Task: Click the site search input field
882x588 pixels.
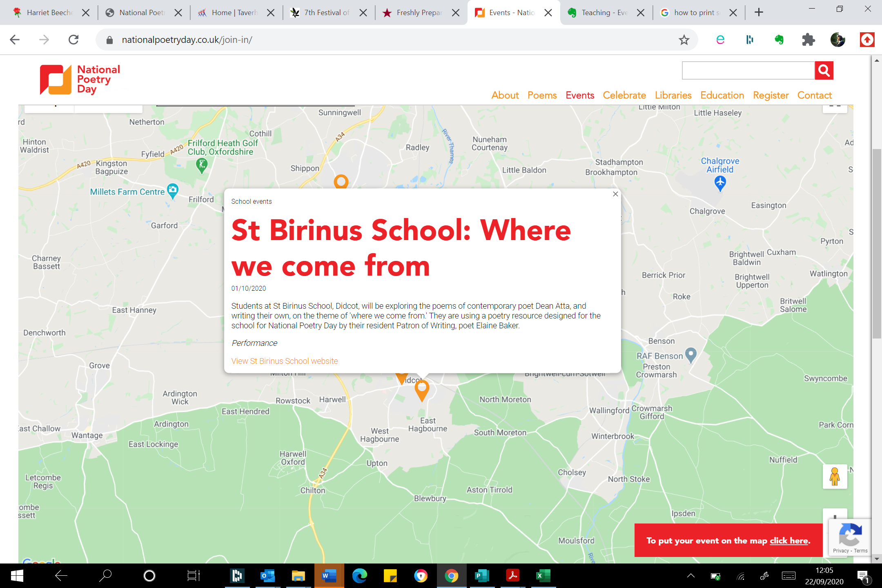Action: pos(748,71)
